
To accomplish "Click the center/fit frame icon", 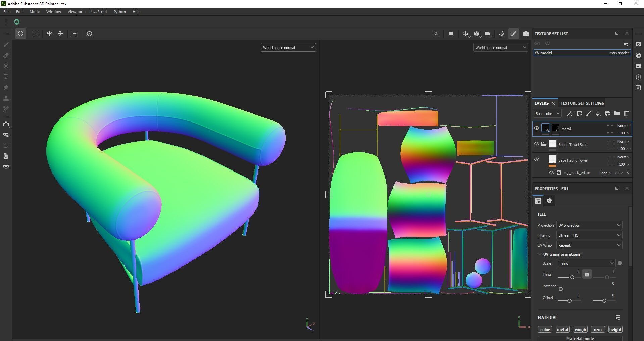I will (75, 34).
